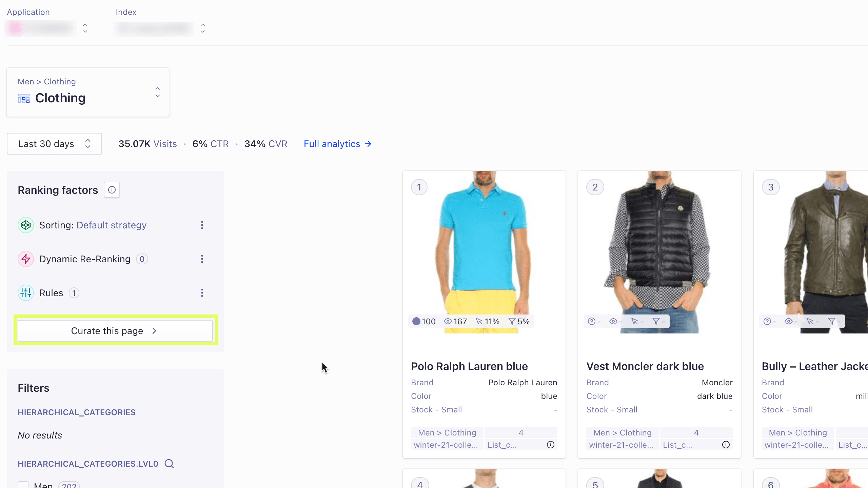Click the Vest Moncler dark blue title
Viewport: 868px width, 488px height.
pos(645,366)
